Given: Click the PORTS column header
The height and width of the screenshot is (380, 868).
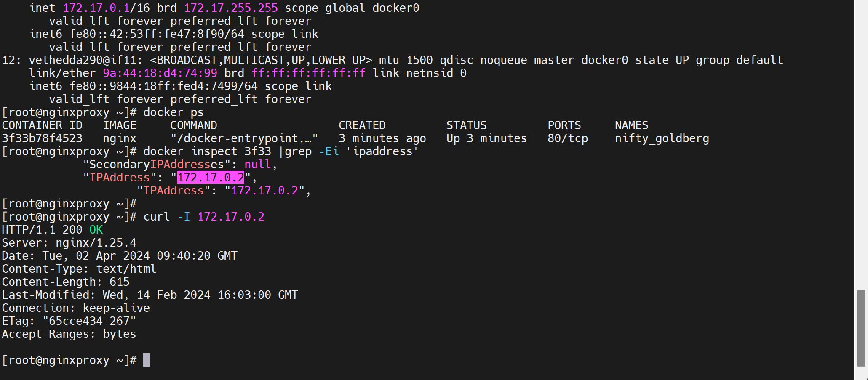Looking at the screenshot, I should (x=564, y=125).
